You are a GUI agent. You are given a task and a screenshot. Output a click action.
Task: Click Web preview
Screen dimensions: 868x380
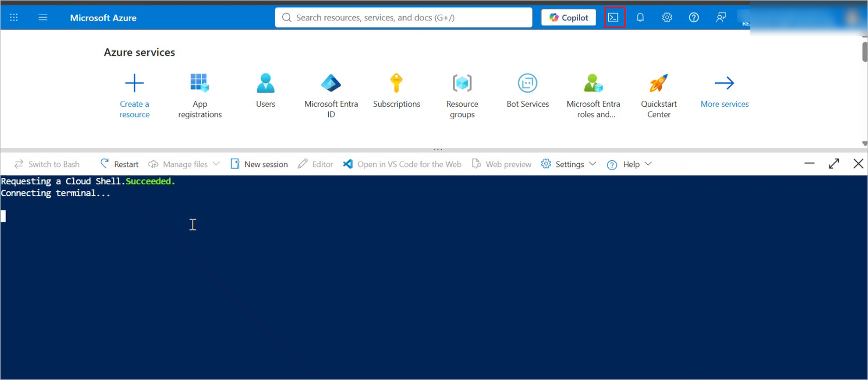pyautogui.click(x=502, y=164)
